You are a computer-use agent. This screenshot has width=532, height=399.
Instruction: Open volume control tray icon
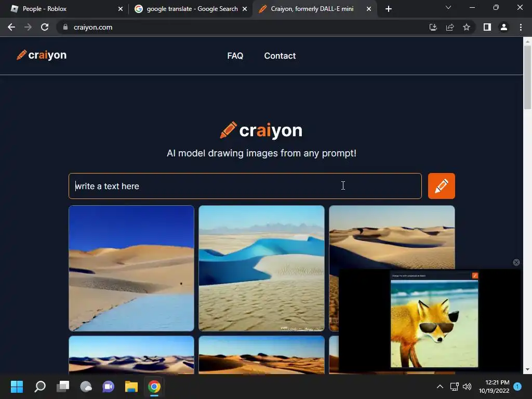tap(467, 387)
